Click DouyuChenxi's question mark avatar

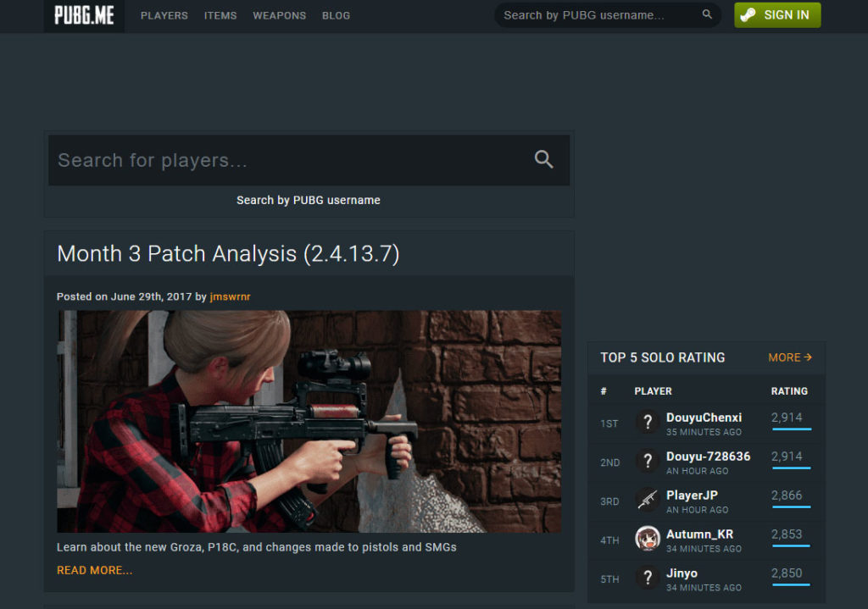[x=648, y=423]
